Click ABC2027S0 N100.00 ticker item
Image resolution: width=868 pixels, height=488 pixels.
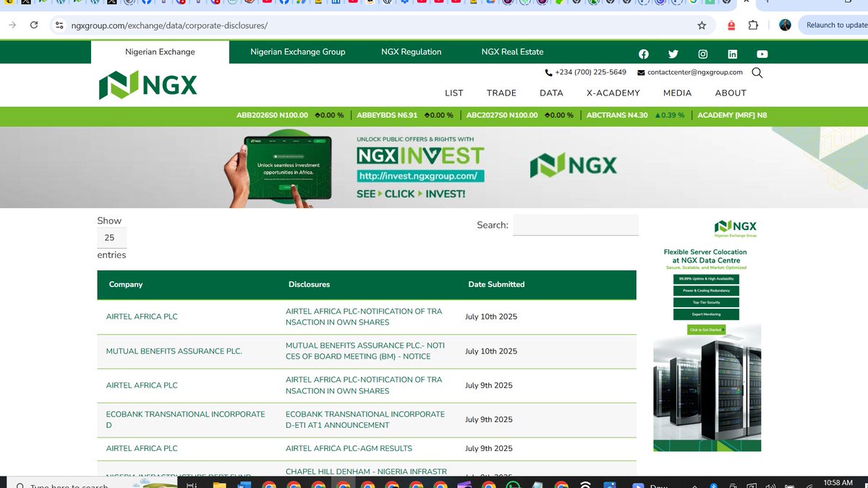(x=502, y=116)
